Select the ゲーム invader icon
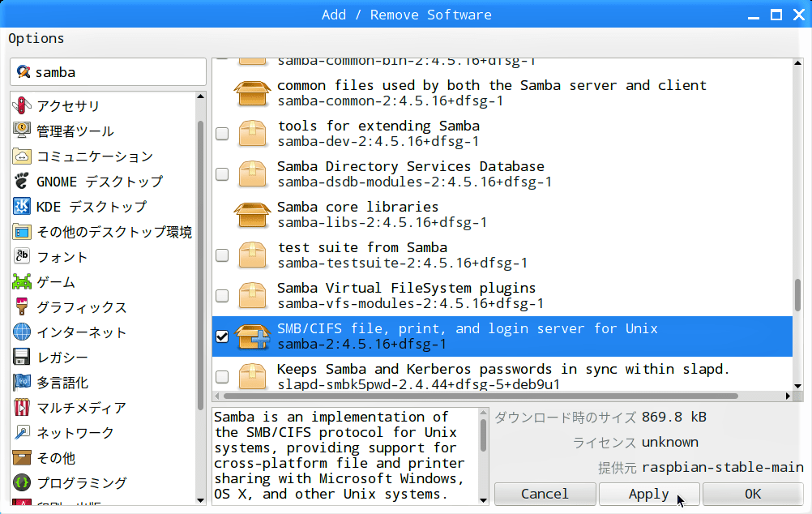This screenshot has height=514, width=812. 22,281
